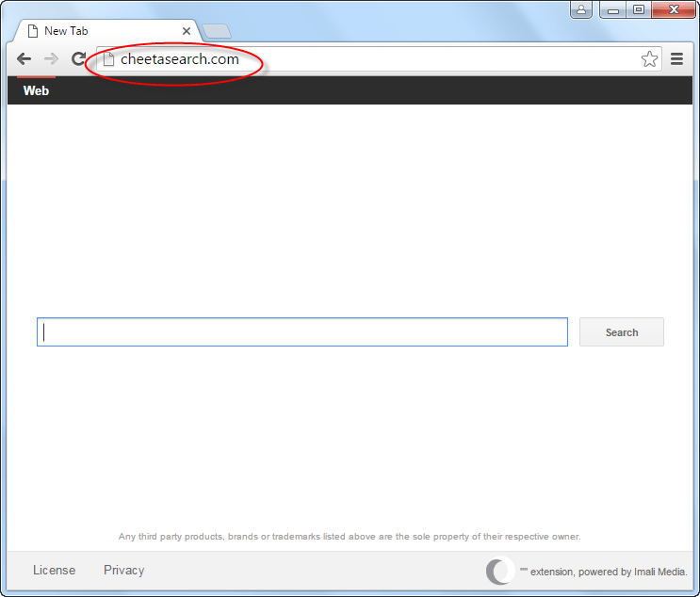Click 'extension, powered by Imali Media.' text
700x597 pixels.
point(609,572)
